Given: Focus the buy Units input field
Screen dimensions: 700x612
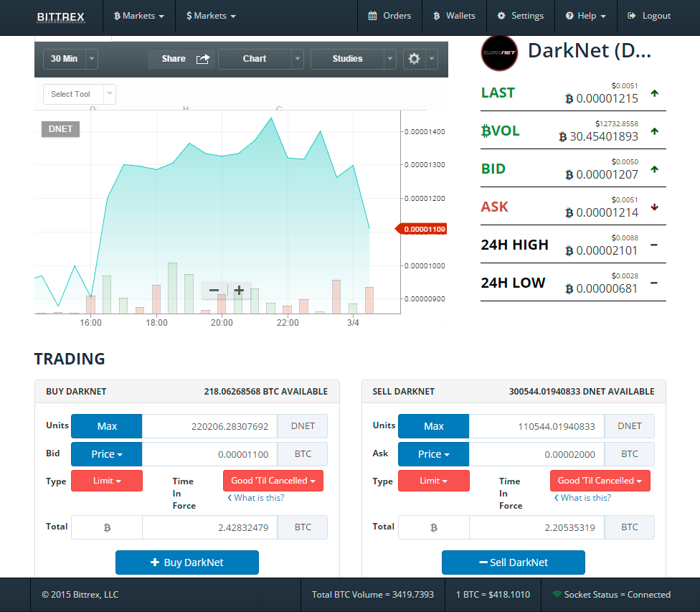Looking at the screenshot, I should click(210, 426).
